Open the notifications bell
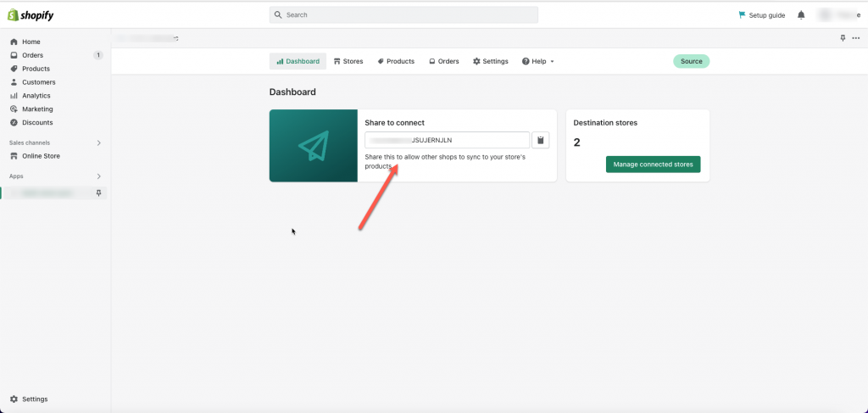The width and height of the screenshot is (868, 413). pyautogui.click(x=801, y=15)
